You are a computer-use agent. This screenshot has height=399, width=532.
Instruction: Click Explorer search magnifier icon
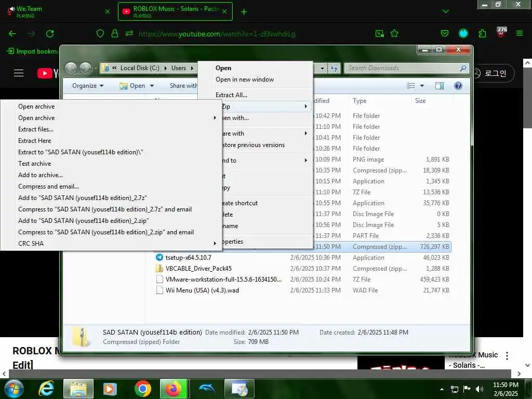click(x=463, y=68)
